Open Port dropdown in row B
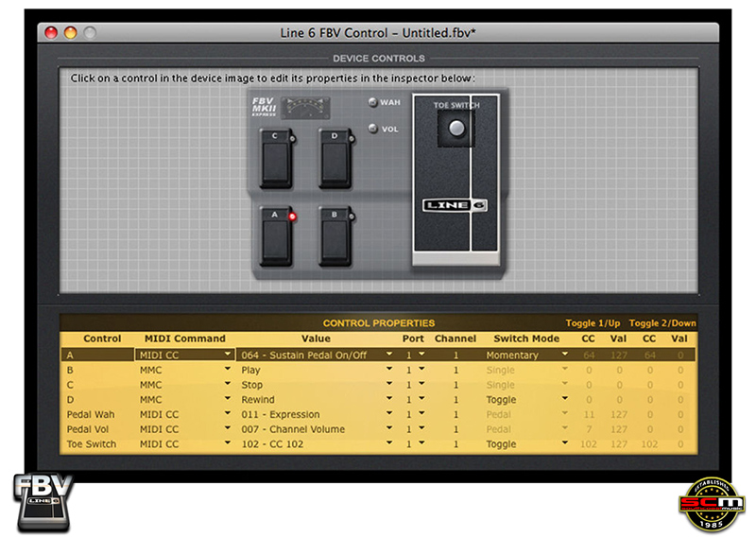This screenshot has height=538, width=756. [421, 370]
